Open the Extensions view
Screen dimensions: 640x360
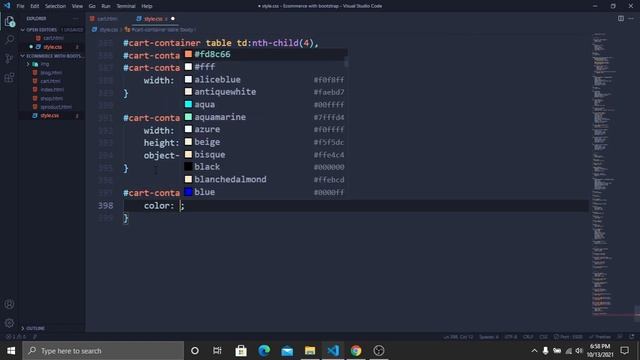(x=9, y=78)
